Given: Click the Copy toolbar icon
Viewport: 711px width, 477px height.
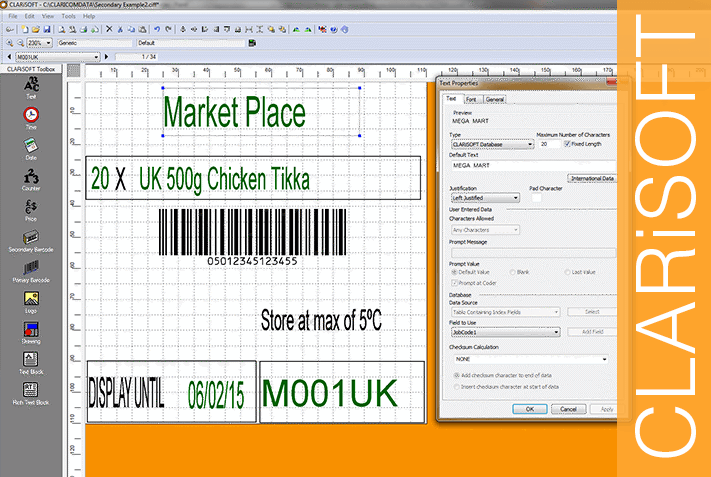Looking at the screenshot, I should point(131,29).
